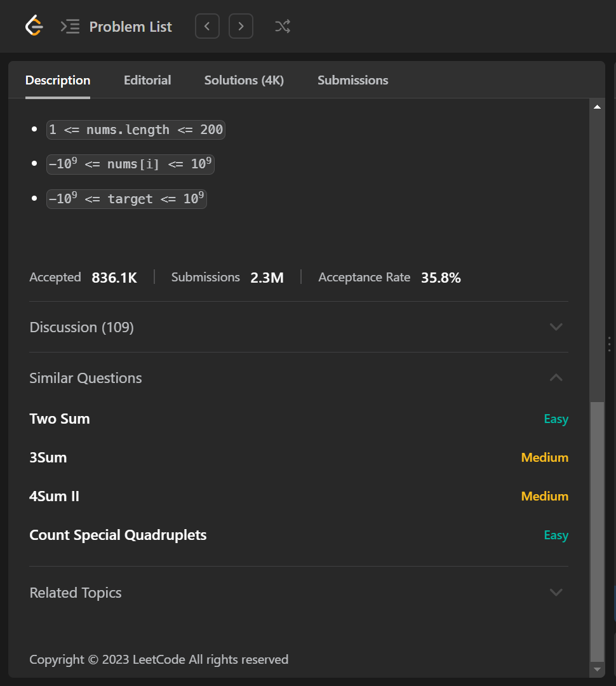Go to the previous problem arrow
616x686 pixels.
click(207, 27)
